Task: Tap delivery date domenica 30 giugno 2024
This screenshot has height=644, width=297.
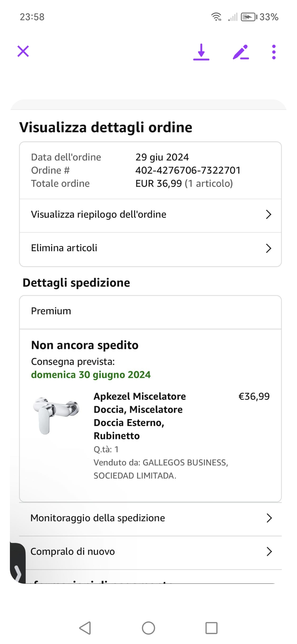Action: pyautogui.click(x=91, y=375)
